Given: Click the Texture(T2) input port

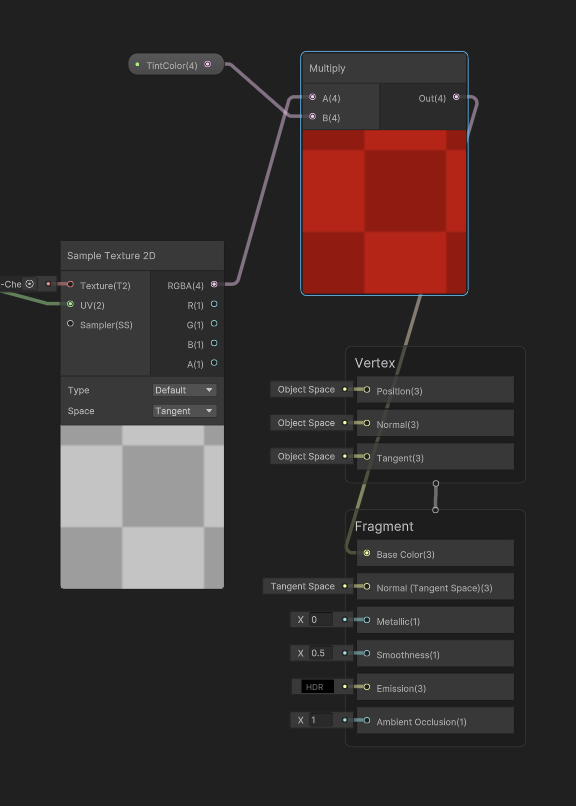Looking at the screenshot, I should [70, 284].
